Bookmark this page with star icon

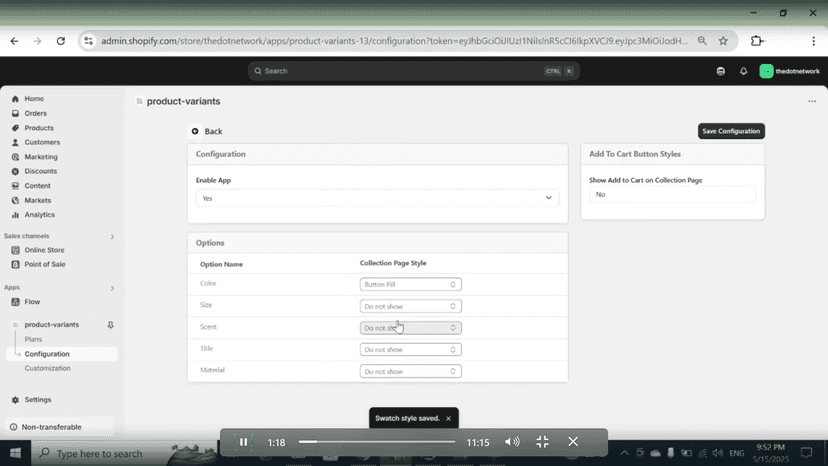(723, 41)
